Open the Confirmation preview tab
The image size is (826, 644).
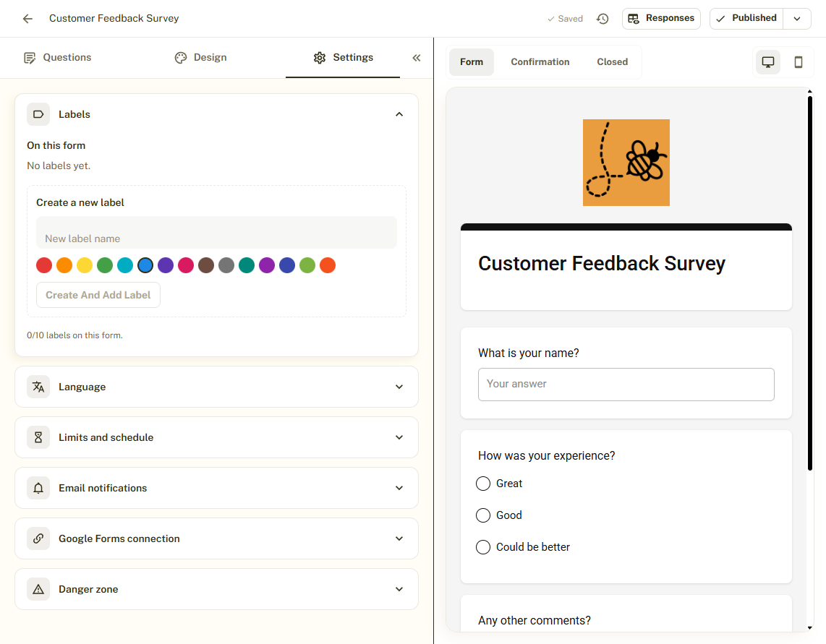coord(540,62)
